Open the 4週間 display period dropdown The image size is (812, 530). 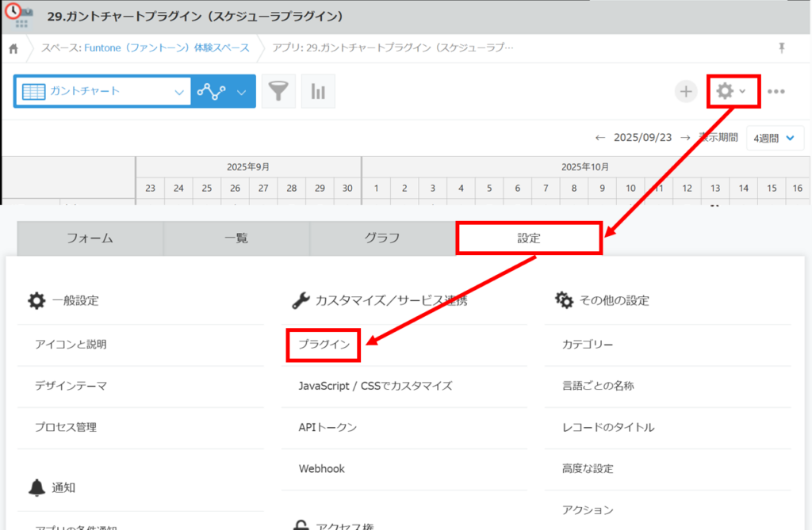click(x=775, y=138)
